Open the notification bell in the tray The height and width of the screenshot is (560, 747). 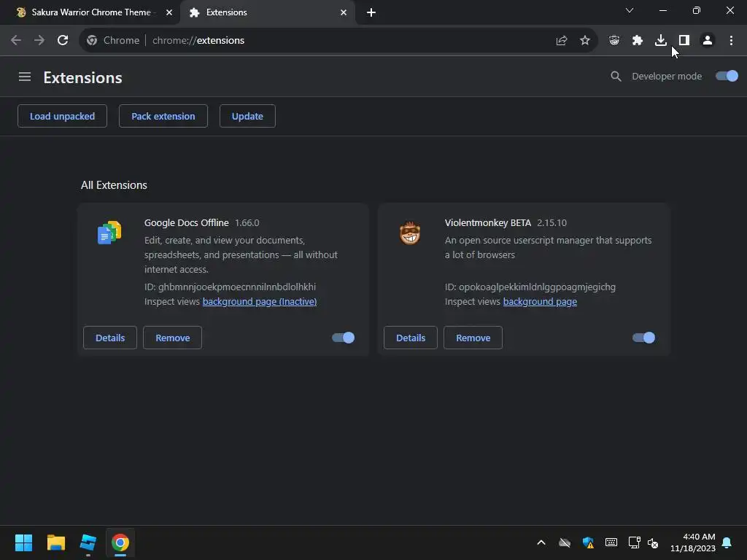(x=727, y=542)
